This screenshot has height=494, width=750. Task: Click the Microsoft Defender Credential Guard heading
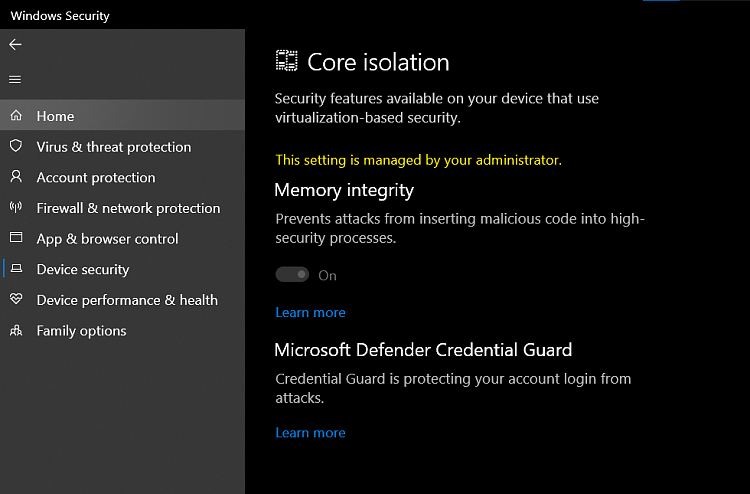coord(423,350)
